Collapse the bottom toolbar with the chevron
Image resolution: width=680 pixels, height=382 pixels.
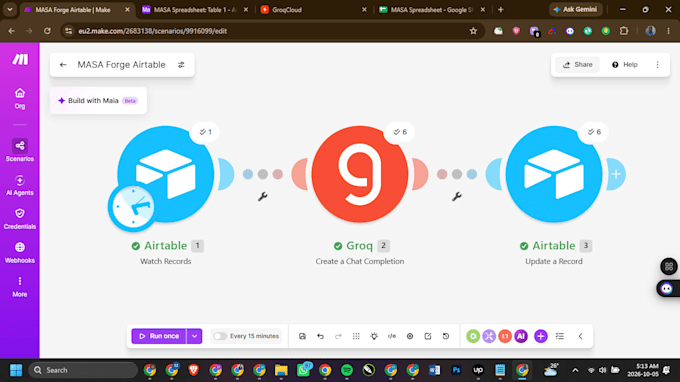[580, 336]
